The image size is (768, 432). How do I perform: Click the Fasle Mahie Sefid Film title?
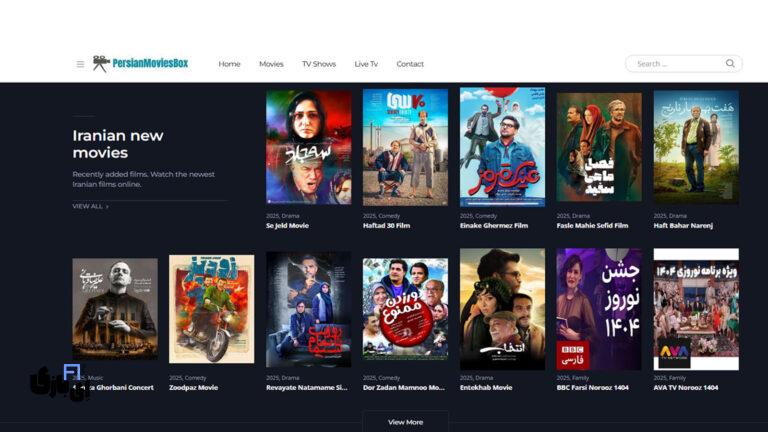[592, 226]
